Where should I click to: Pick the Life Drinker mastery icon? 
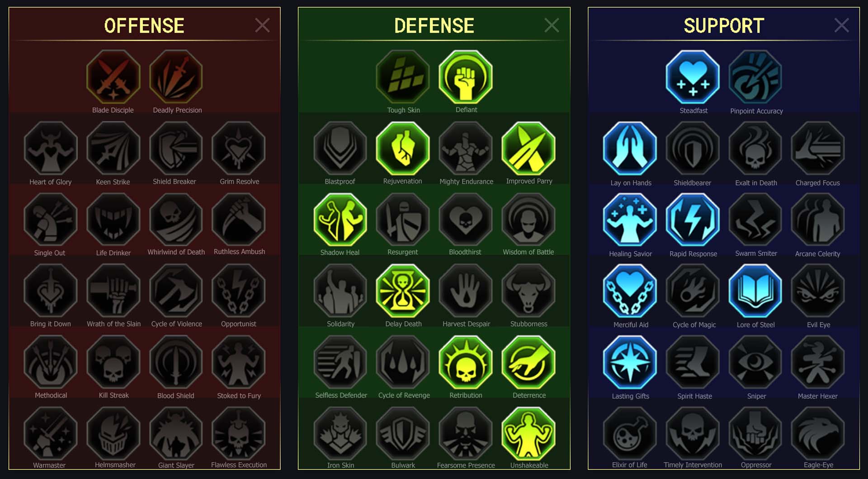tap(113, 220)
